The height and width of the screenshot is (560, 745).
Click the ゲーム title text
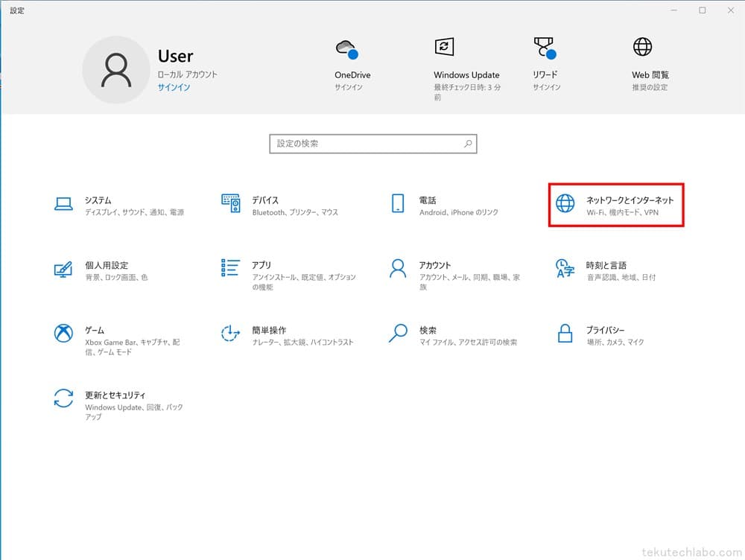click(x=95, y=330)
